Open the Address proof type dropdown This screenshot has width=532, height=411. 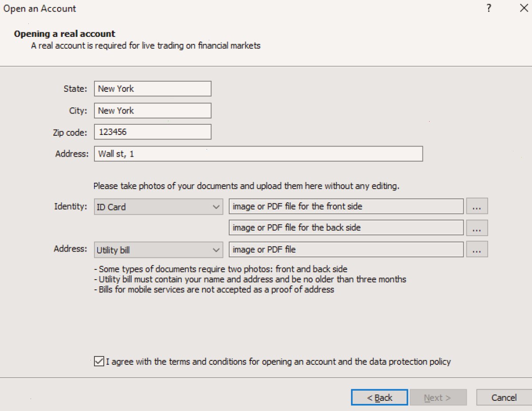point(158,250)
